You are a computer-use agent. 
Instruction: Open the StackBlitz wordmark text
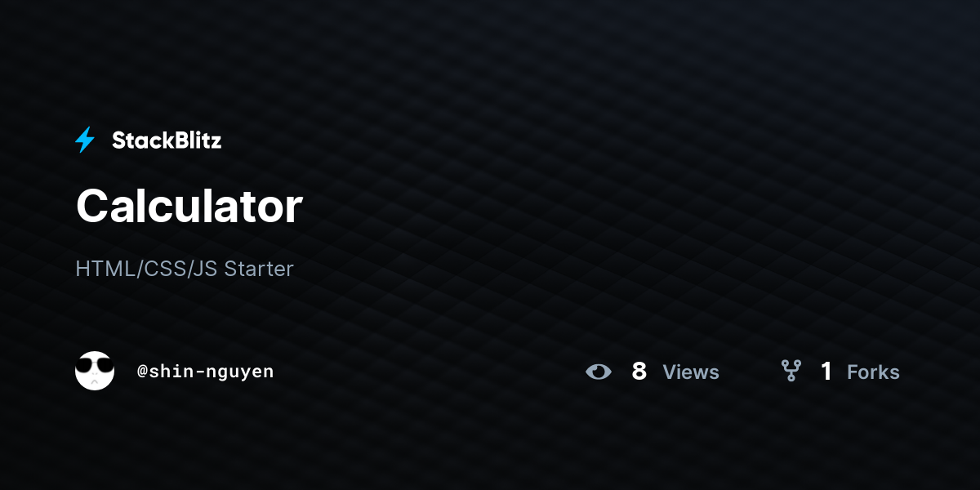(x=167, y=140)
